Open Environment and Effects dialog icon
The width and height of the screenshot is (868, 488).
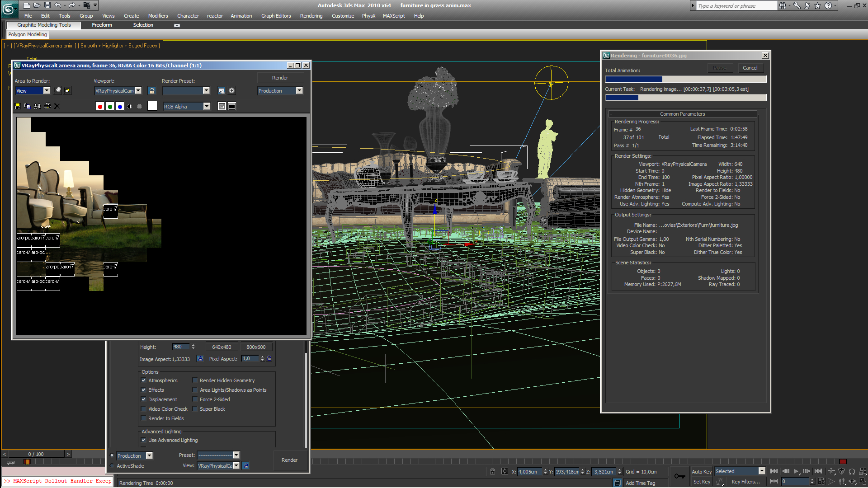click(x=231, y=91)
